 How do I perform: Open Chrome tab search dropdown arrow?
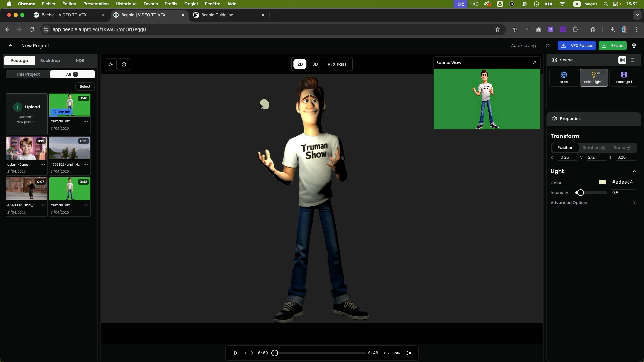637,15
